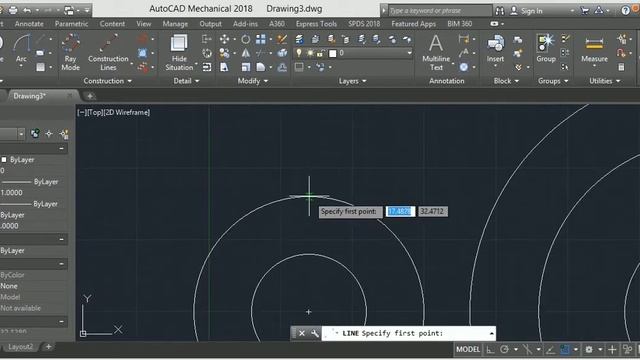The image size is (640, 360).
Task: Click the Ungroup icon beside Group
Action: pos(565,39)
